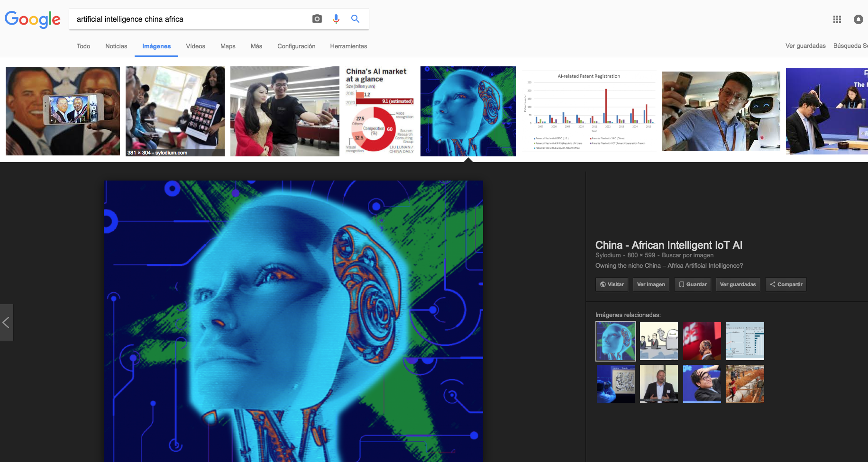Open the Go player thumbnail at right edge
Viewport: 868px width, 462px height.
(x=827, y=111)
